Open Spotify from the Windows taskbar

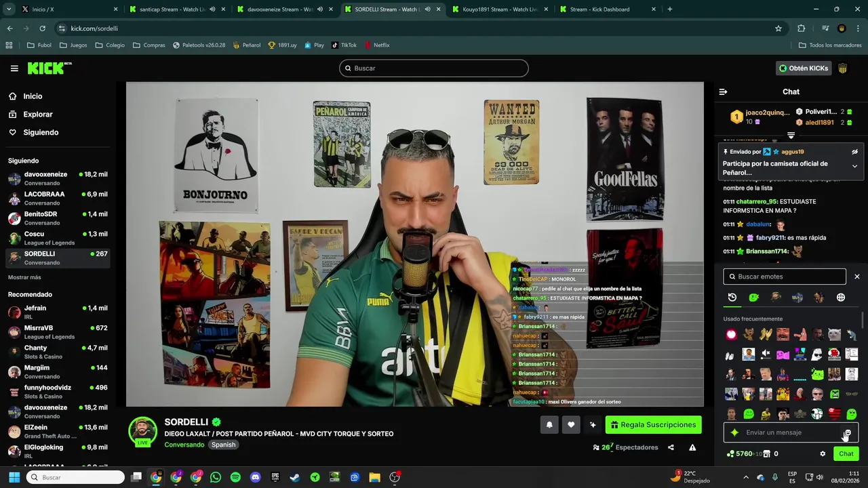tap(235, 477)
